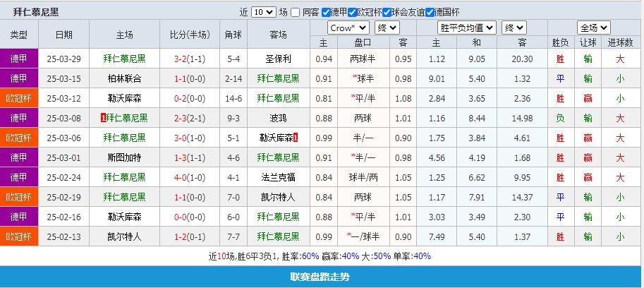
Task: Toggle the 同客 checkbox
Action: [295, 12]
